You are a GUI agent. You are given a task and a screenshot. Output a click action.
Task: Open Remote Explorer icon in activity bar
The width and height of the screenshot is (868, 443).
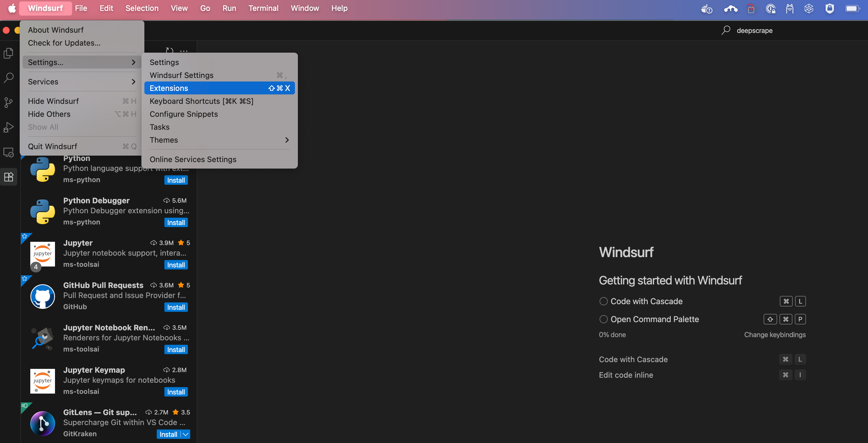[9, 152]
